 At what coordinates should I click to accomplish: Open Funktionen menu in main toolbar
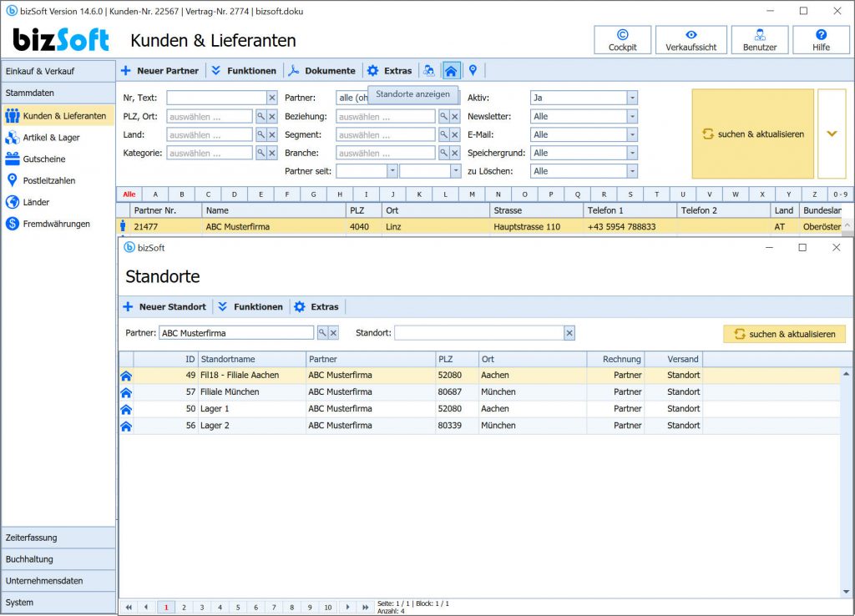[x=244, y=70]
